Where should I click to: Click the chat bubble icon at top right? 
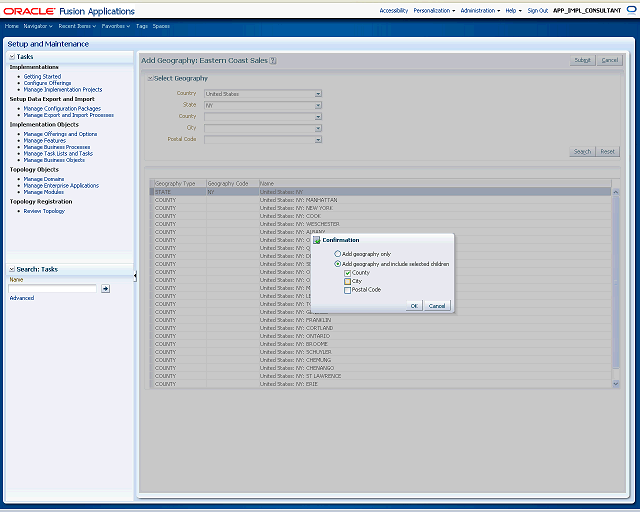tap(631, 10)
